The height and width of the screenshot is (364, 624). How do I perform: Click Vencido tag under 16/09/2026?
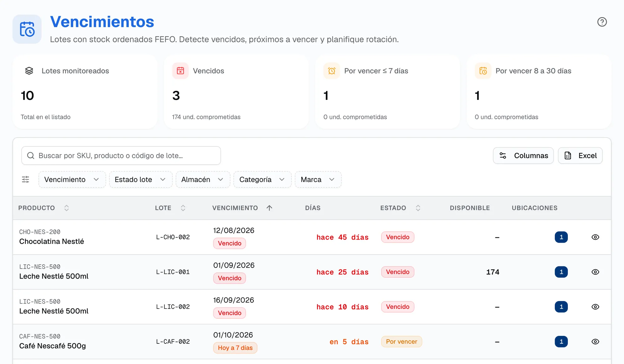tap(230, 313)
